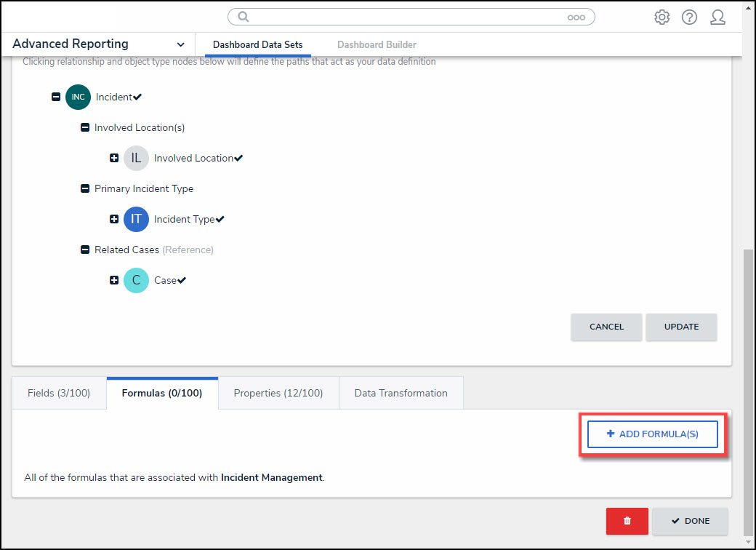Click inside the search input field
756x550 pixels.
pyautogui.click(x=411, y=17)
